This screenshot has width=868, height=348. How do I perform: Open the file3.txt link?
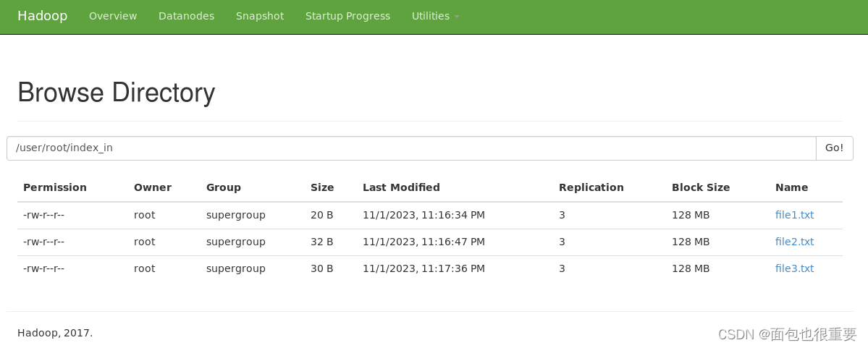[794, 268]
